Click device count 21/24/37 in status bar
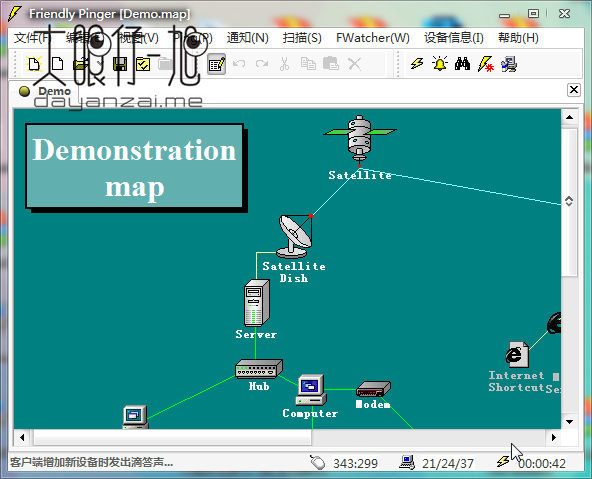 tap(448, 463)
